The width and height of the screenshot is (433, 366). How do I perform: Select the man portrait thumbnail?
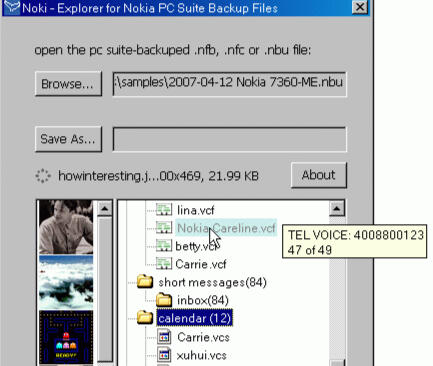tap(66, 227)
